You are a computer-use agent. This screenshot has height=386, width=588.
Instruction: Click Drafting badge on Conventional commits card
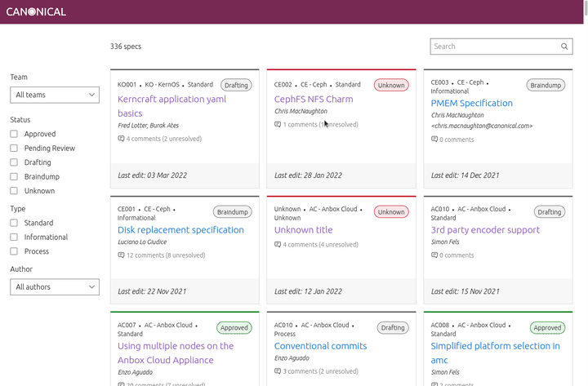click(393, 327)
